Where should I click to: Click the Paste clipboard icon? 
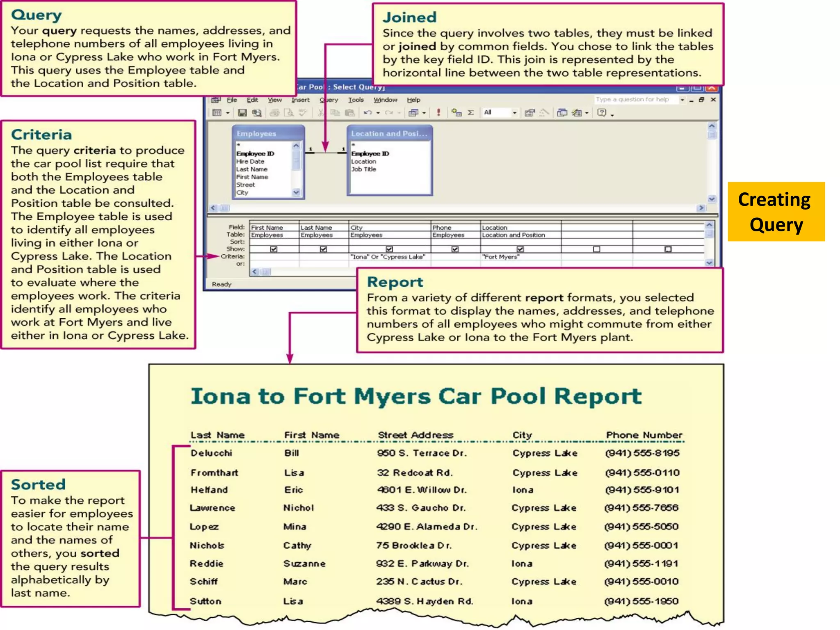[x=349, y=112]
